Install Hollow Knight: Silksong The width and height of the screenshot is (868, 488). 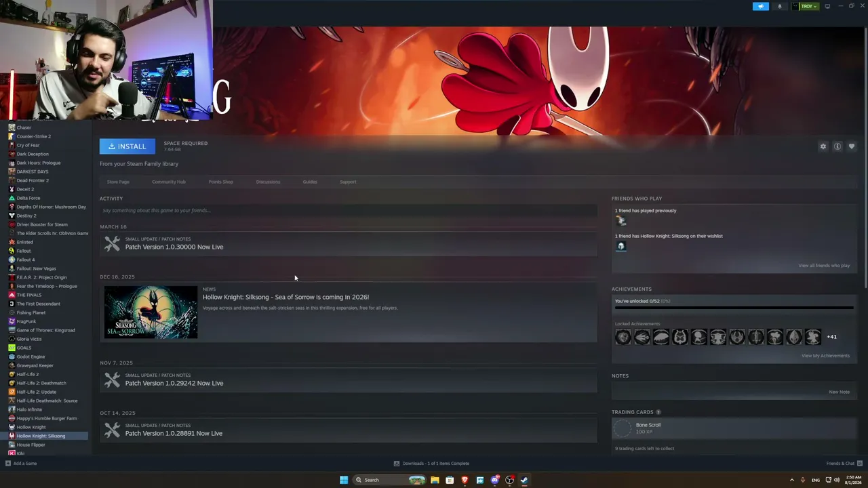point(127,146)
